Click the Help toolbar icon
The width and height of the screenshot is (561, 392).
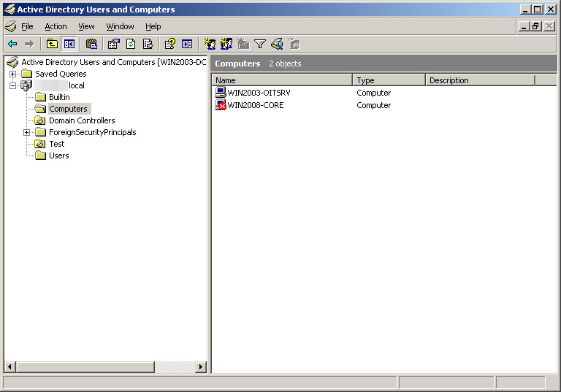pos(170,44)
